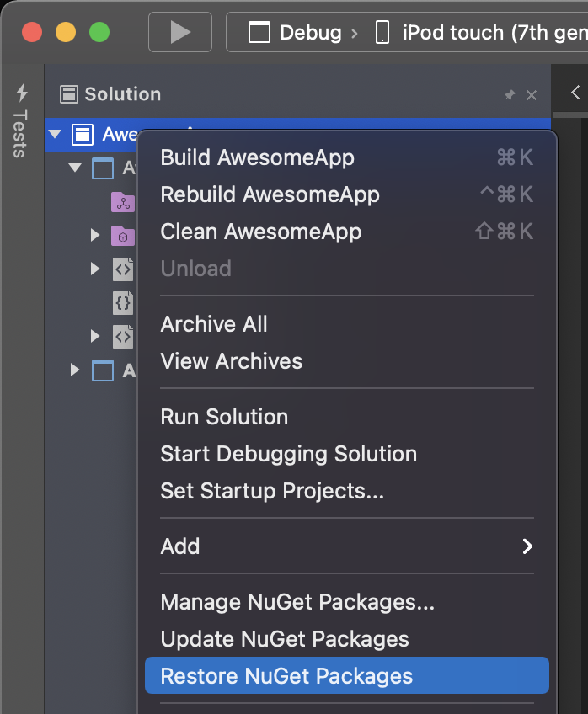Open View Archives menu entry
The height and width of the screenshot is (714, 588).
346,361
